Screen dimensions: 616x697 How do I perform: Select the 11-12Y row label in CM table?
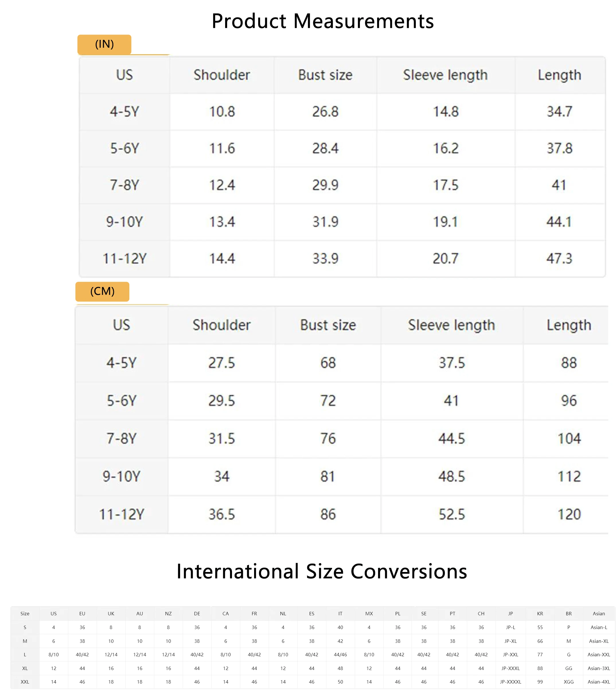122,514
